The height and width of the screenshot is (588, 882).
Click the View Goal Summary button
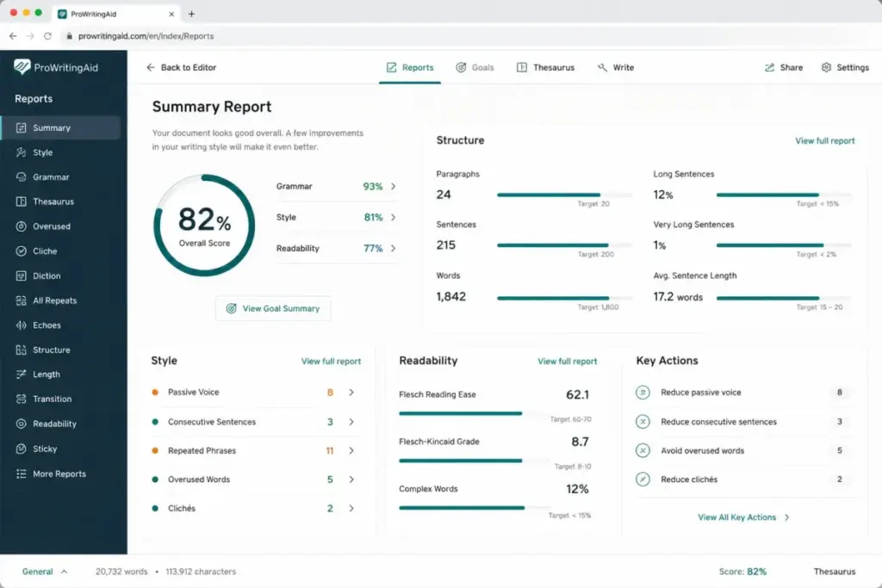[x=273, y=308]
